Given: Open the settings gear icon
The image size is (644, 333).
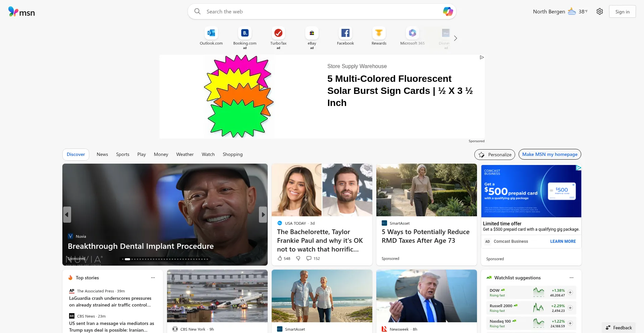Looking at the screenshot, I should coord(600,11).
